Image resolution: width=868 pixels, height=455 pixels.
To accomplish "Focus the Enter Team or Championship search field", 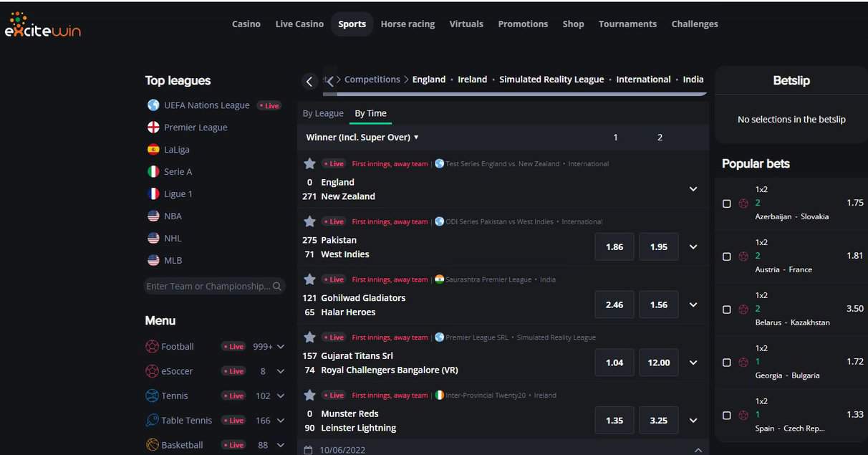I will click(214, 287).
